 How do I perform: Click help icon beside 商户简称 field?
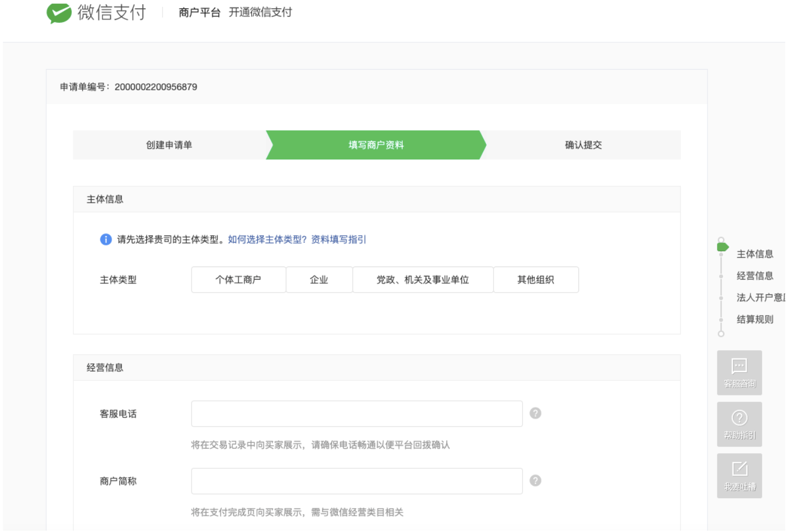(x=535, y=481)
